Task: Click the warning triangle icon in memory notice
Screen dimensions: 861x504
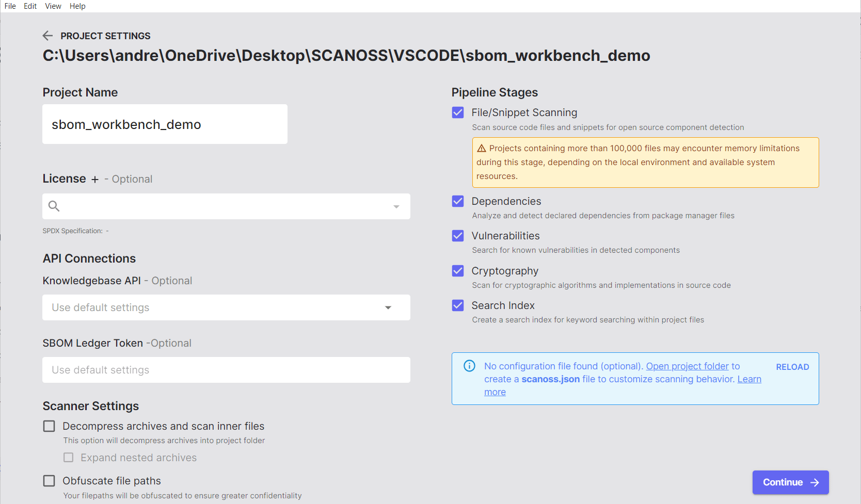Action: coord(482,149)
